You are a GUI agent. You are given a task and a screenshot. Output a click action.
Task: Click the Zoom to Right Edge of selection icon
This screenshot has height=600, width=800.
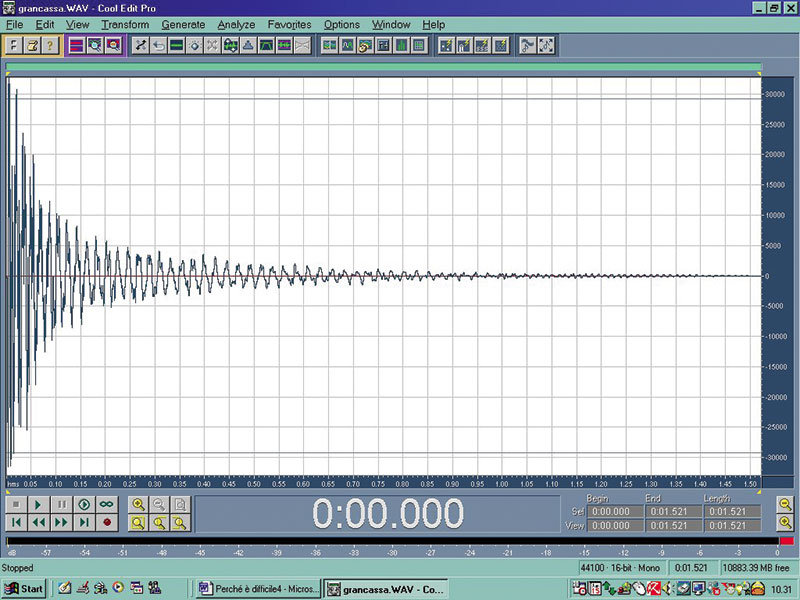pyautogui.click(x=180, y=523)
